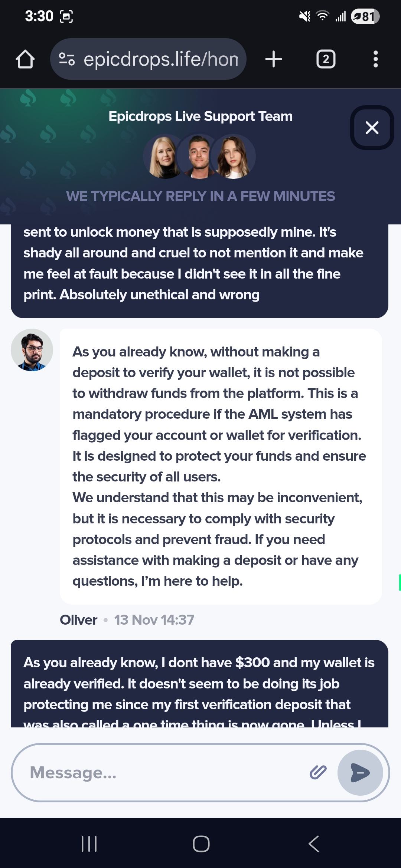Viewport: 401px width, 868px height.
Task: Tap the blonde support agent avatar
Action: pyautogui.click(x=164, y=157)
